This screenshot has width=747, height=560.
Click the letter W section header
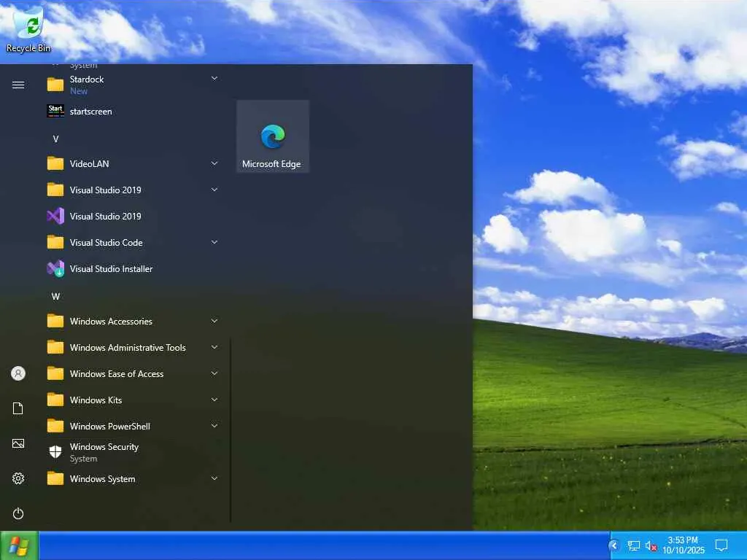point(55,296)
